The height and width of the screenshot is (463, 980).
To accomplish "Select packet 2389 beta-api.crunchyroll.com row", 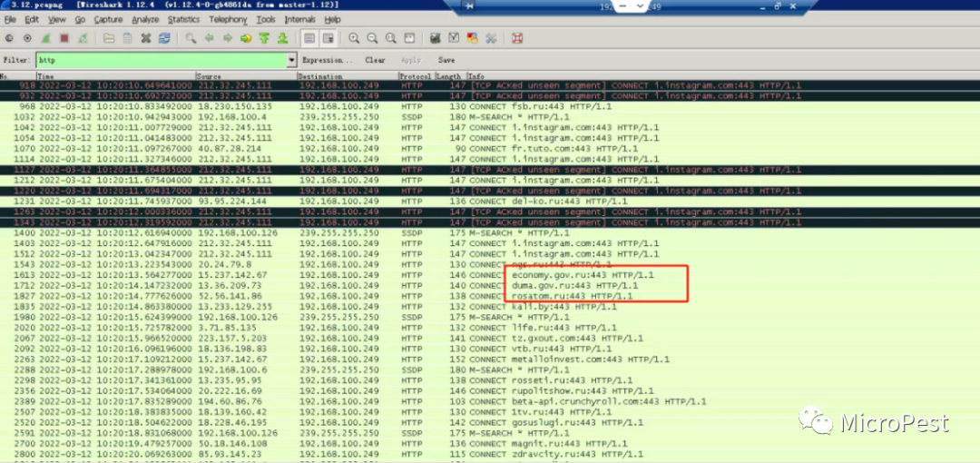I will [x=490, y=401].
